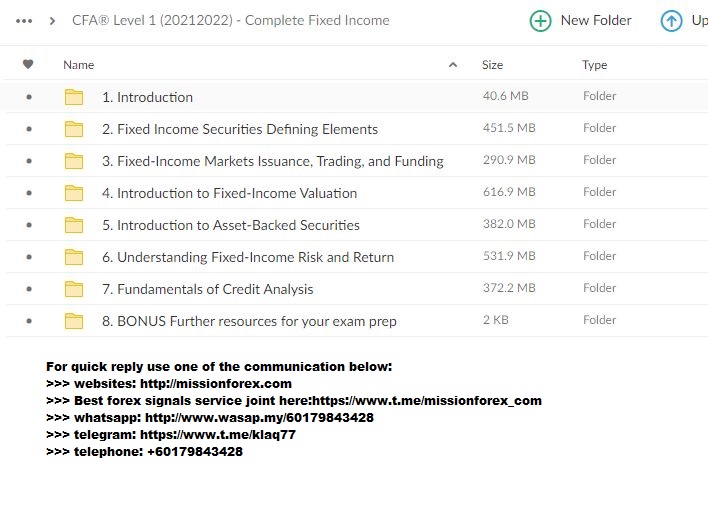Open 5. Introduction to Asset-Backed Securities
The width and height of the screenshot is (708, 506).
[231, 225]
